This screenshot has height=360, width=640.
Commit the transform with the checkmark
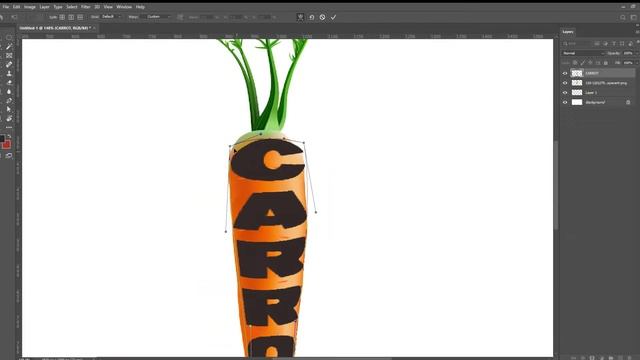(333, 17)
